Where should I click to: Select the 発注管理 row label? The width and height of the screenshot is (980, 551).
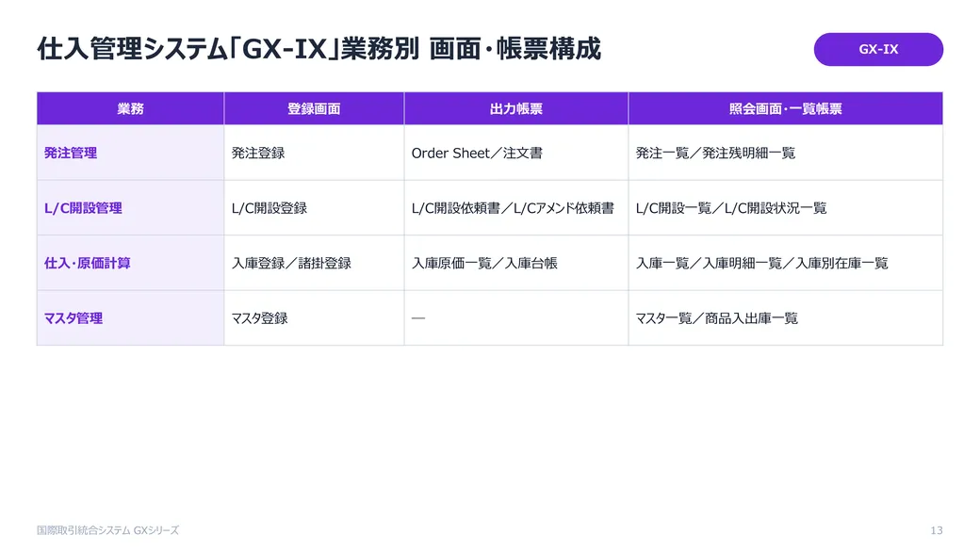point(131,153)
